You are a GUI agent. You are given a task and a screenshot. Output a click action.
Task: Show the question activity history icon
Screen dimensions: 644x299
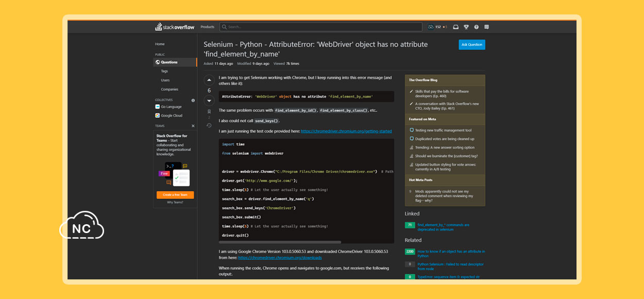(209, 125)
